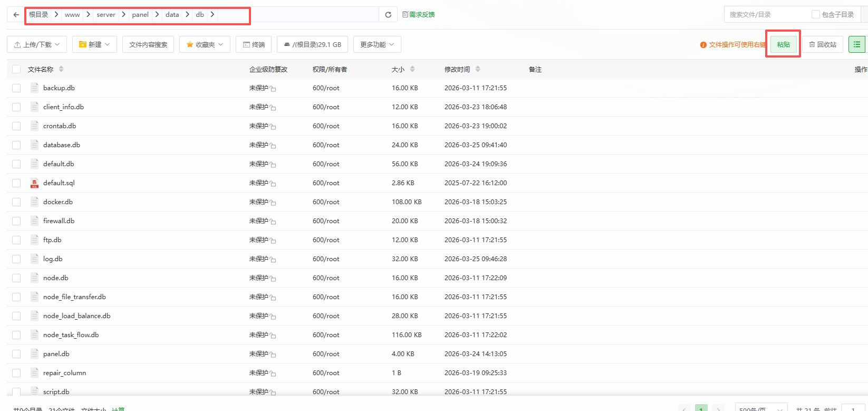
Task: Click the 根目录 breadcrumb
Action: pyautogui.click(x=38, y=15)
